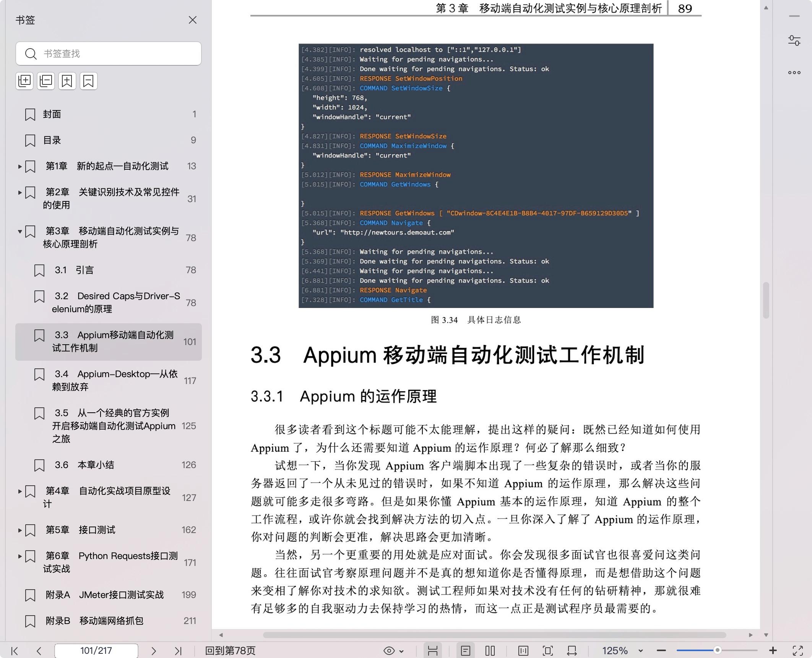This screenshot has height=658, width=812.
Task: Toggle eye protection mode icon
Action: [x=389, y=651]
